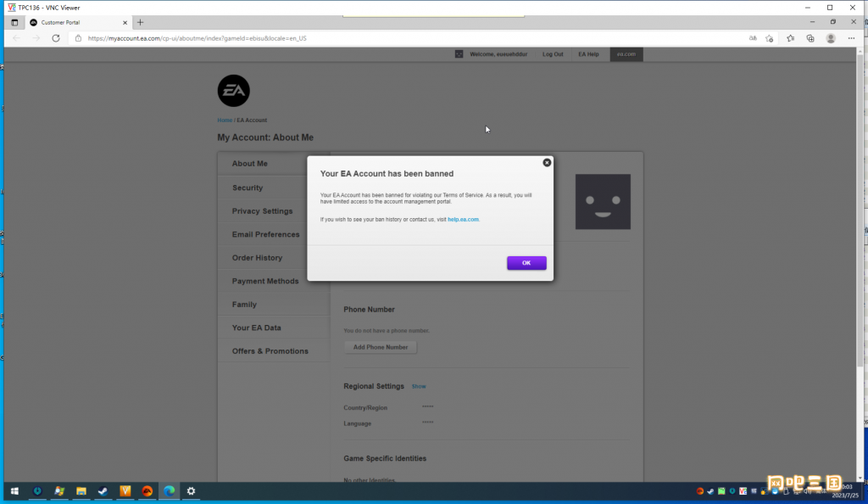The width and height of the screenshot is (868, 504).
Task: Click the Welcome username text
Action: coord(498,54)
